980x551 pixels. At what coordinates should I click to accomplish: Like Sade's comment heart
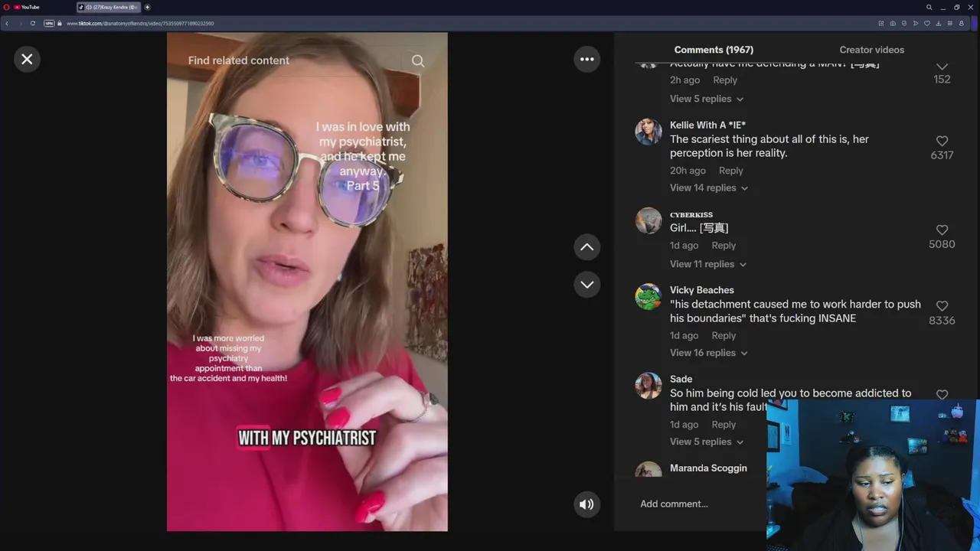942,395
